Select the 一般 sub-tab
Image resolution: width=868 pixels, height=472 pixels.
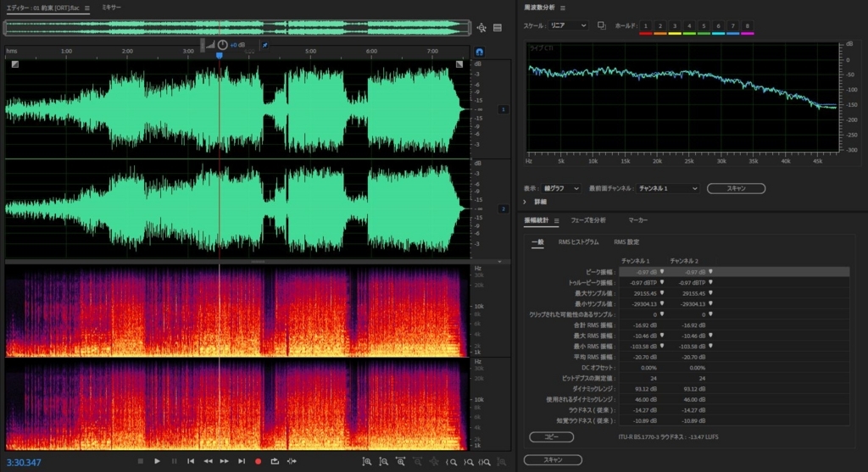click(537, 242)
